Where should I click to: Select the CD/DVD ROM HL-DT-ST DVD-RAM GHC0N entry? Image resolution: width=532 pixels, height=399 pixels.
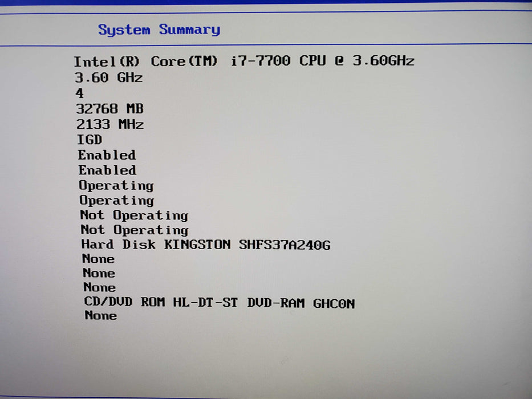[x=220, y=302]
